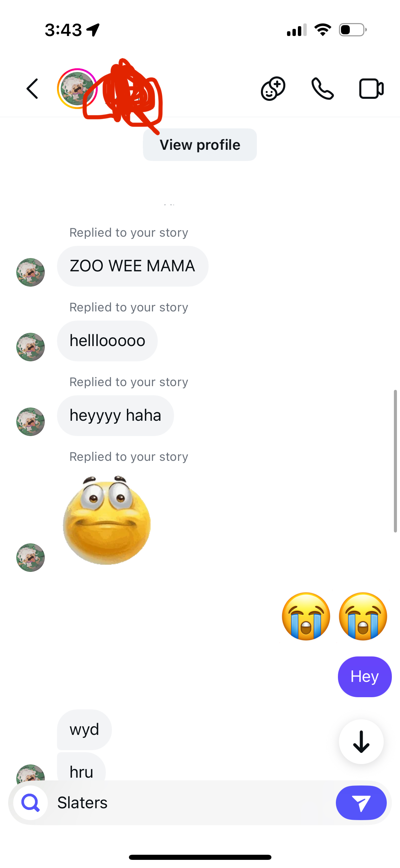Tap the Wi-Fi status icon
The width and height of the screenshot is (400, 868).
tap(323, 30)
